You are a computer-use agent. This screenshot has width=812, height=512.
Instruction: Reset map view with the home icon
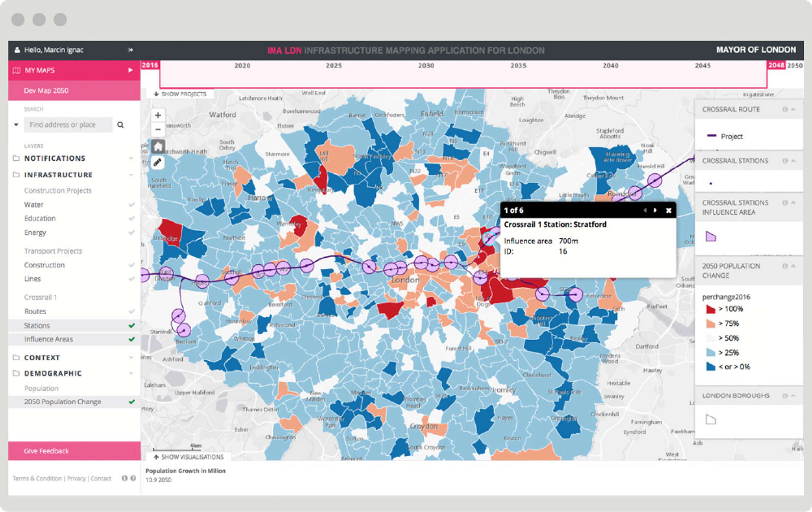pos(158,146)
